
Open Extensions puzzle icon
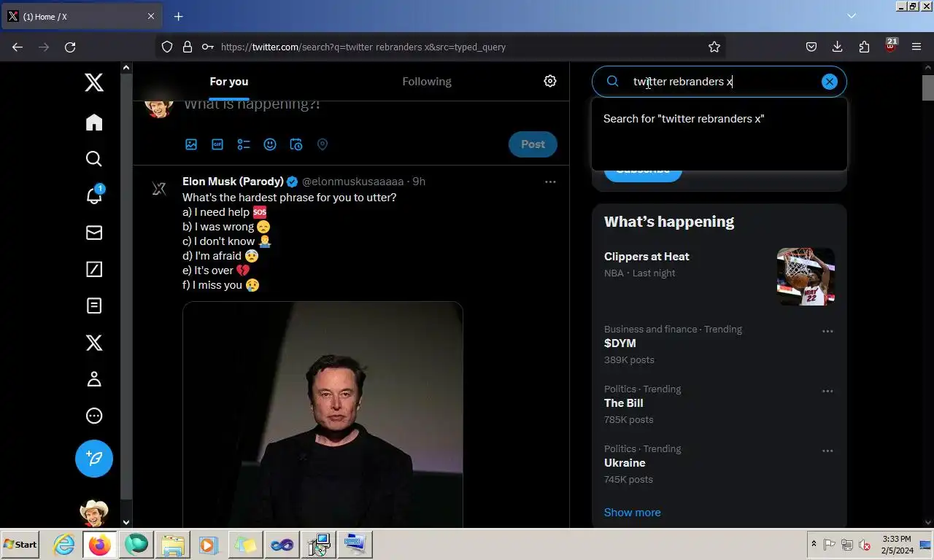[864, 47]
